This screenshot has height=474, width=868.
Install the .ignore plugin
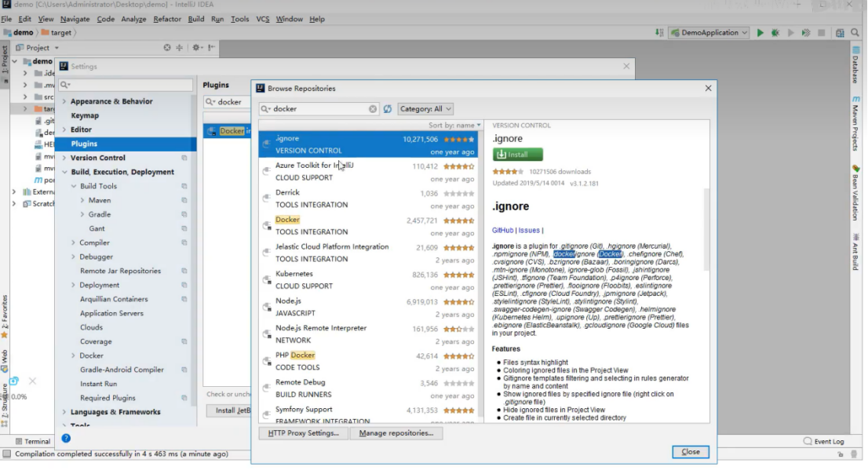[x=518, y=155]
